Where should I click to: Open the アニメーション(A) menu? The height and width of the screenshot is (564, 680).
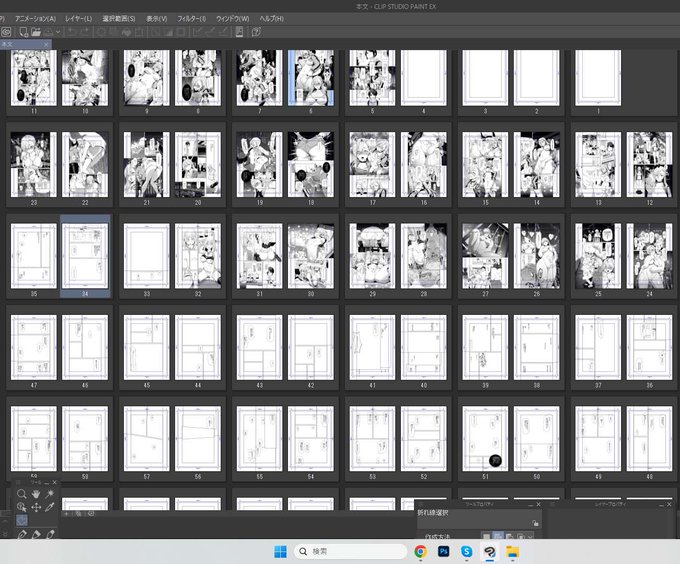tap(35, 19)
